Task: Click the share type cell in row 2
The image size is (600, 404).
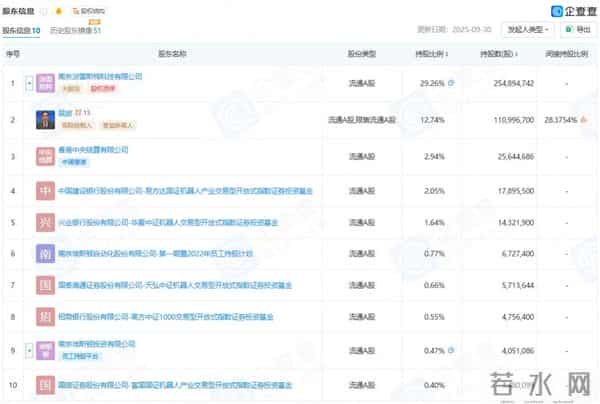Action: pos(362,120)
